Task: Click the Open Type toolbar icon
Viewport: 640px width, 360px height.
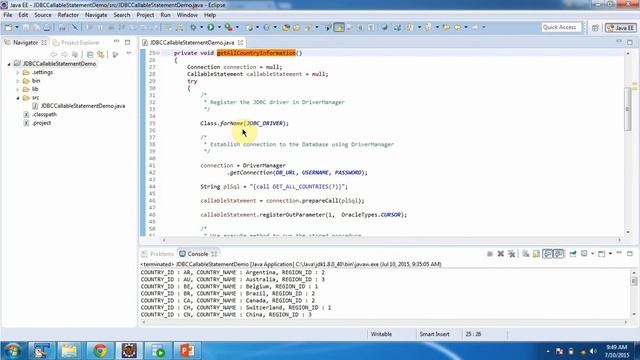Action: [286, 27]
